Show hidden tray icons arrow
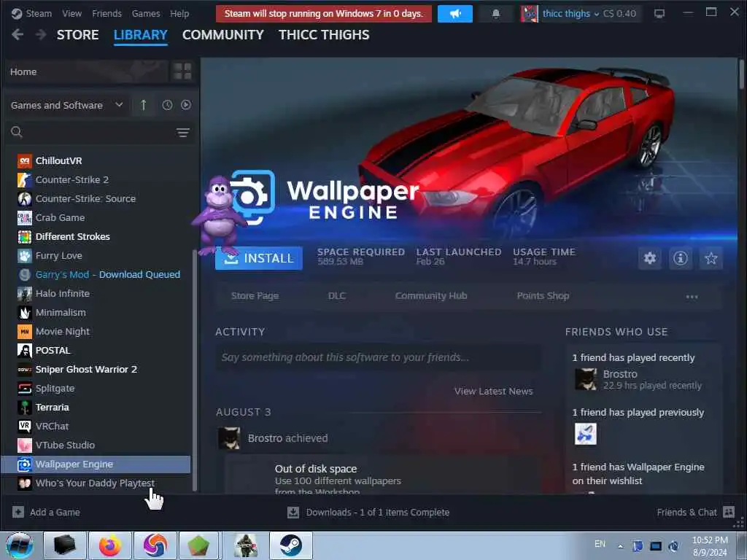 click(x=620, y=546)
